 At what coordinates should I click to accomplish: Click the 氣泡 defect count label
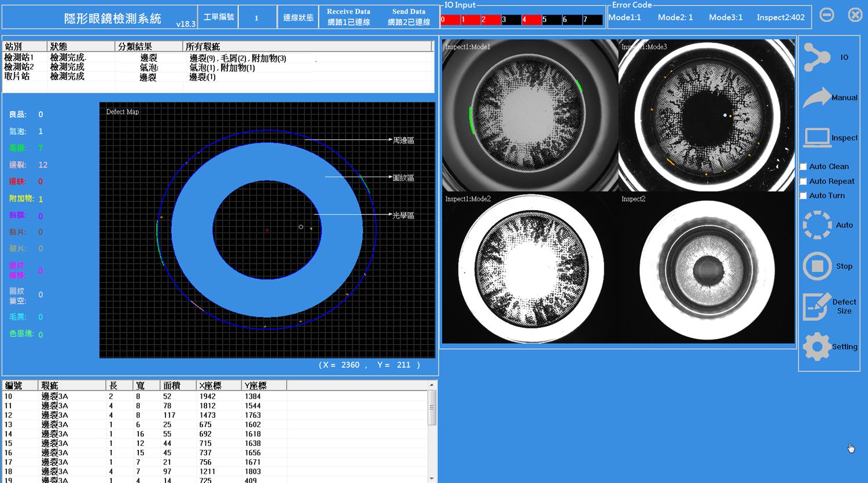point(17,131)
